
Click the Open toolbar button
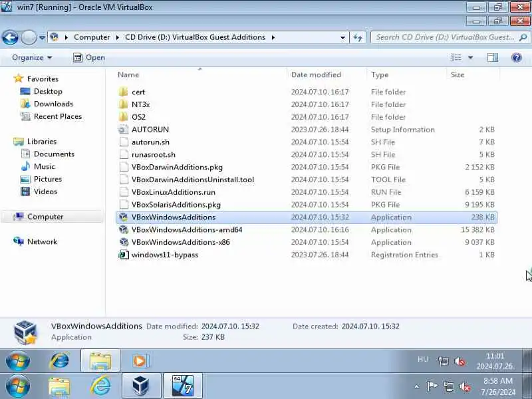[x=89, y=58]
